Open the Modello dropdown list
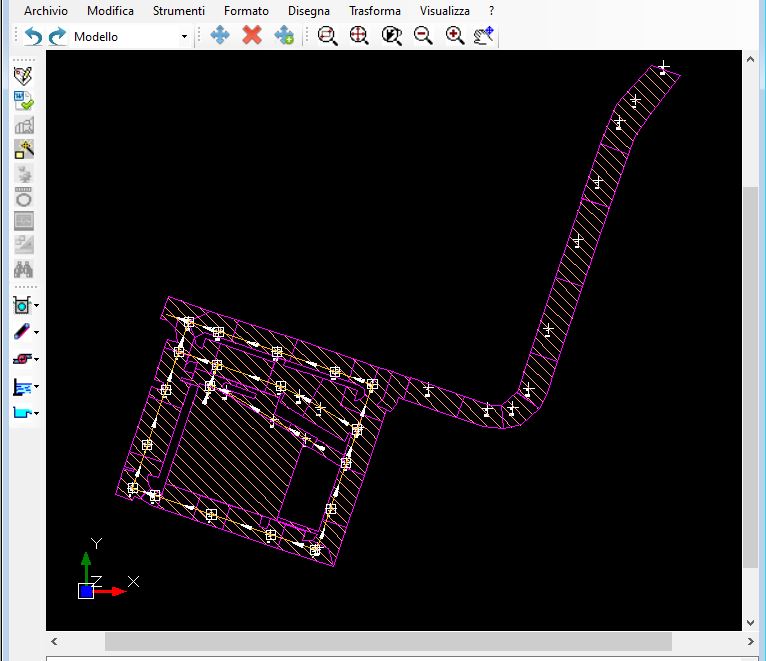The image size is (766, 661). (x=184, y=37)
